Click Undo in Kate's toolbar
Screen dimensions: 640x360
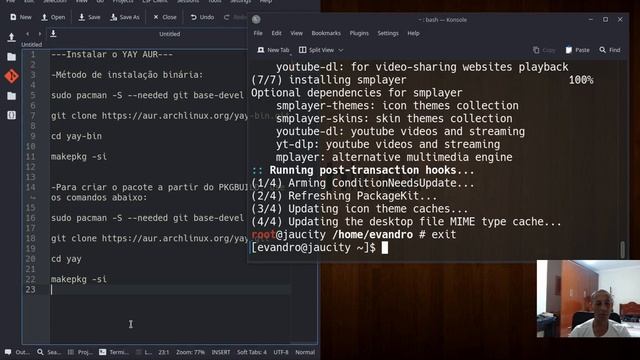tap(202, 17)
